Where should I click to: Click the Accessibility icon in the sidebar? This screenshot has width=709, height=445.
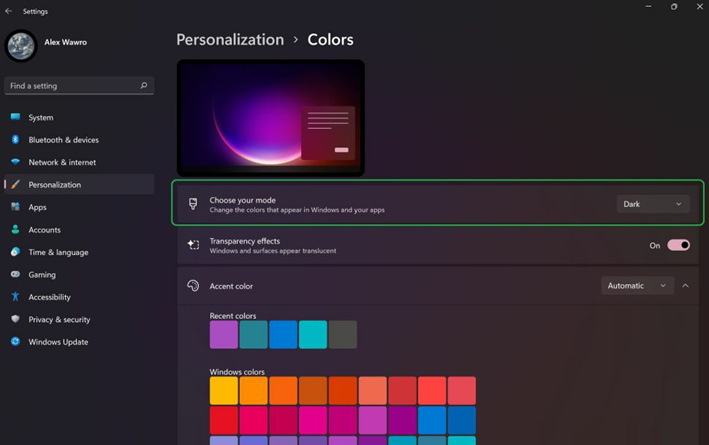click(15, 297)
